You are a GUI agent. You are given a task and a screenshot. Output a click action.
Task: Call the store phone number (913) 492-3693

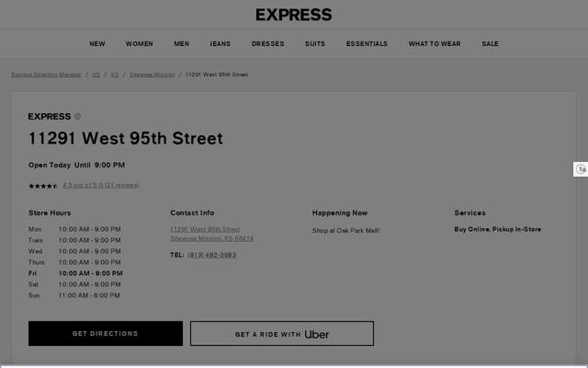pos(212,255)
